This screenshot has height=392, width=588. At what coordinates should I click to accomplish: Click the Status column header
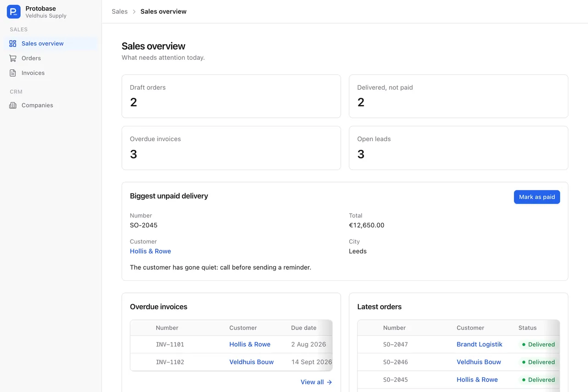pyautogui.click(x=527, y=328)
